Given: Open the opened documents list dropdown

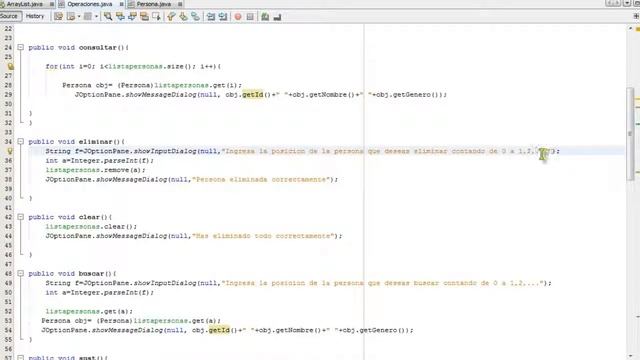Looking at the screenshot, I should (627, 3).
